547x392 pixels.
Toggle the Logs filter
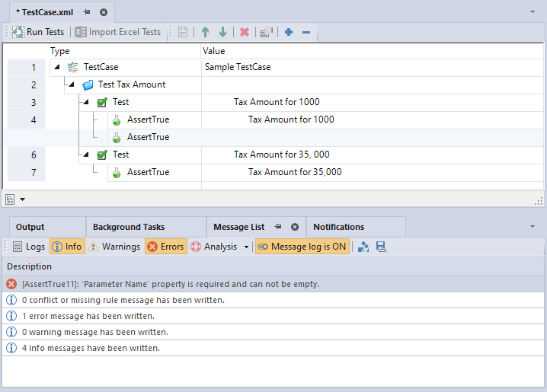coord(29,247)
